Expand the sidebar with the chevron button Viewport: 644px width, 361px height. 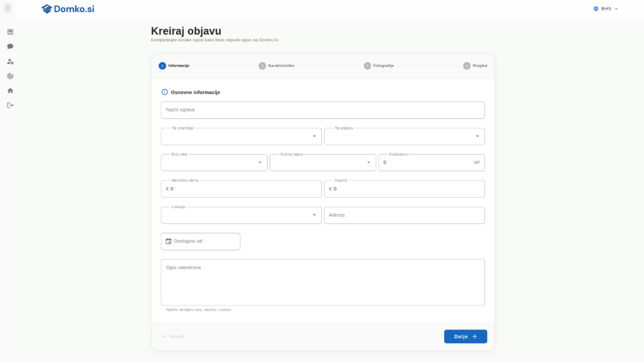8,8
